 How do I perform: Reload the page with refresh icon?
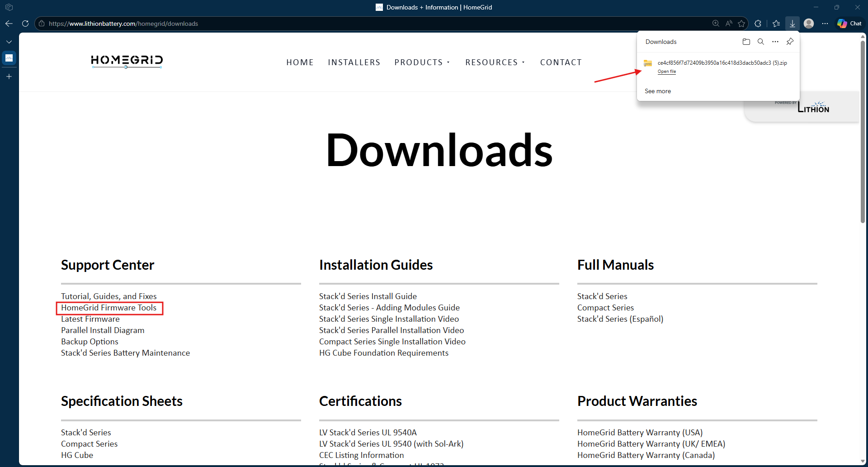click(x=25, y=24)
